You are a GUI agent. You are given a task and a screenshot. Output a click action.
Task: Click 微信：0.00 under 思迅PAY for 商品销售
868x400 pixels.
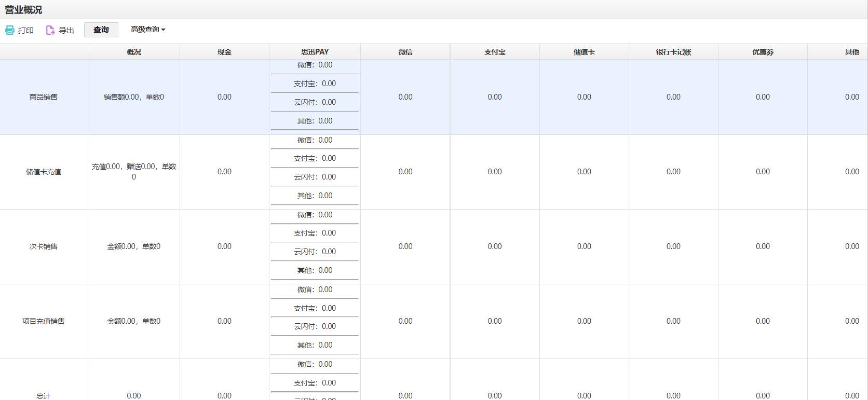click(x=315, y=65)
